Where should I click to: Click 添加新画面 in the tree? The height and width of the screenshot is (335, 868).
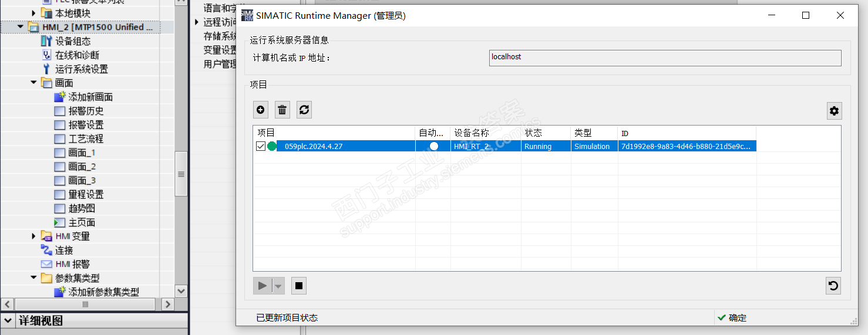coord(90,97)
